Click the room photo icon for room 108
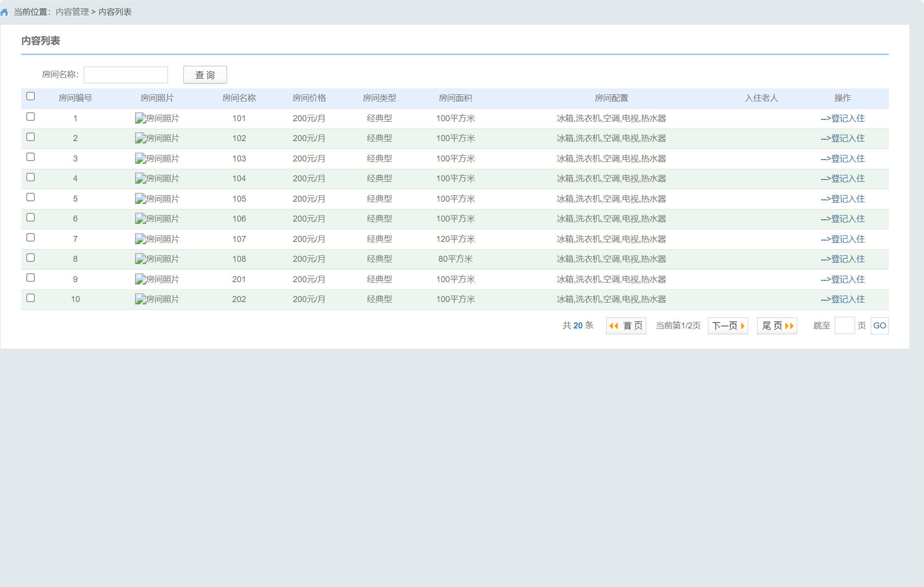Screen dimensions: 924x587 tap(141, 259)
